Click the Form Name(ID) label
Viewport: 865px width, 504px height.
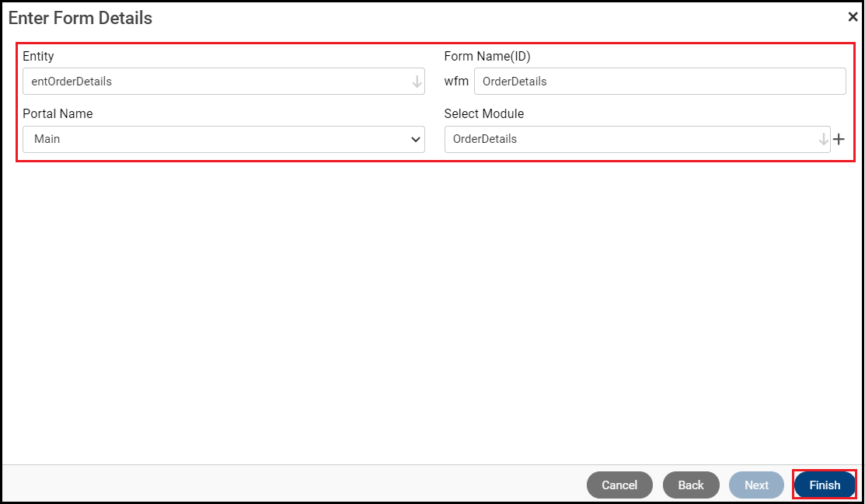489,56
